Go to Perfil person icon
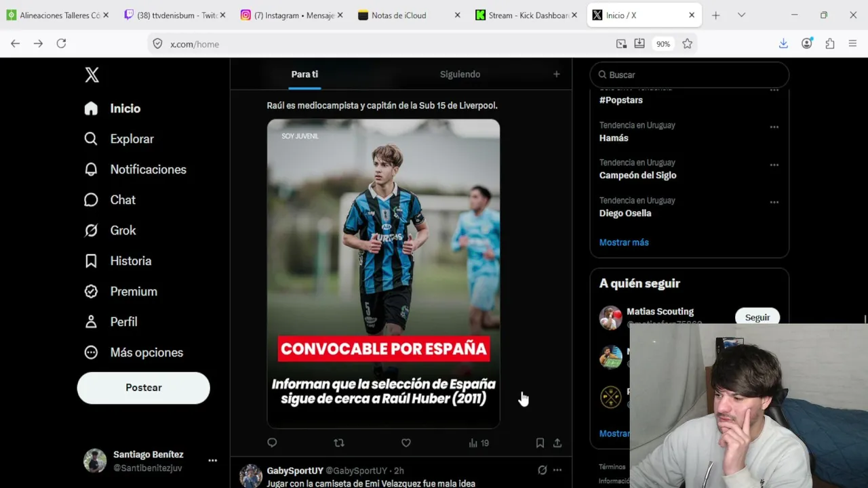The image size is (868, 488). [x=91, y=322]
